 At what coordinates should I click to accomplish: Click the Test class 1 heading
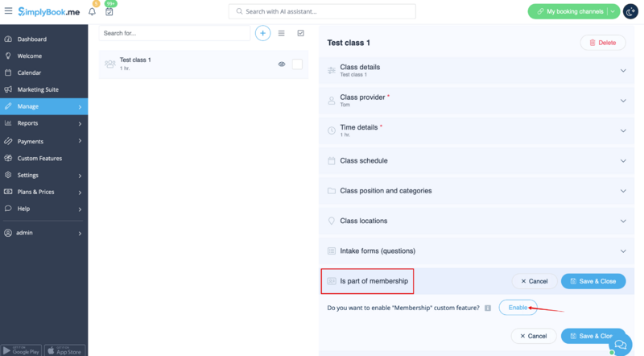[349, 43]
